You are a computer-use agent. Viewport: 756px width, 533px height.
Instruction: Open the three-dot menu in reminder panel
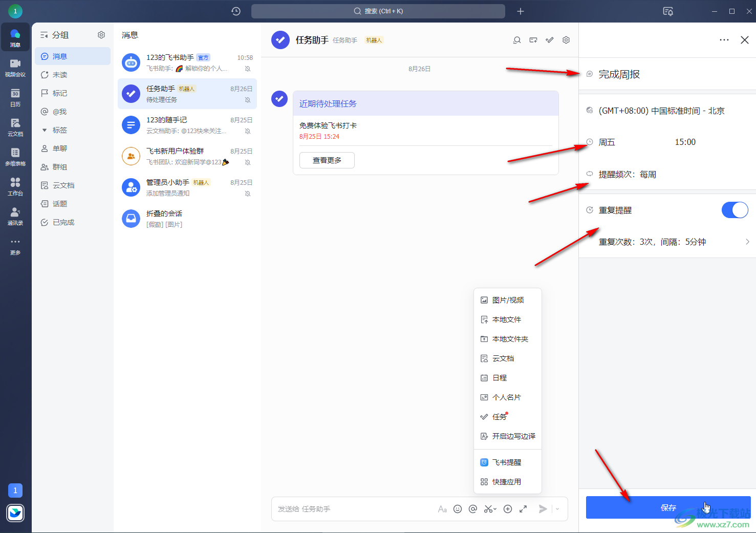tap(724, 40)
